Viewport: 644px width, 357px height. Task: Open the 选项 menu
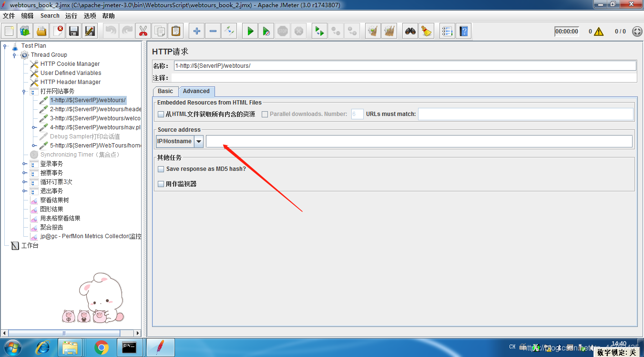click(90, 16)
